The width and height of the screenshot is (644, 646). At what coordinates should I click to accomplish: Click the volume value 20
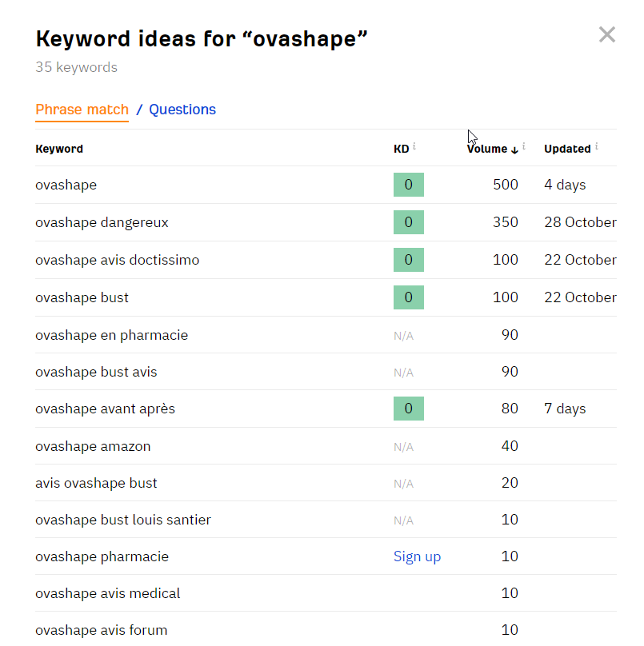[x=510, y=482]
